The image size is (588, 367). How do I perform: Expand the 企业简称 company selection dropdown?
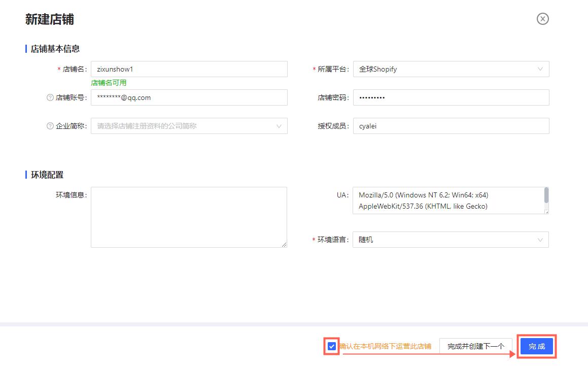(189, 126)
